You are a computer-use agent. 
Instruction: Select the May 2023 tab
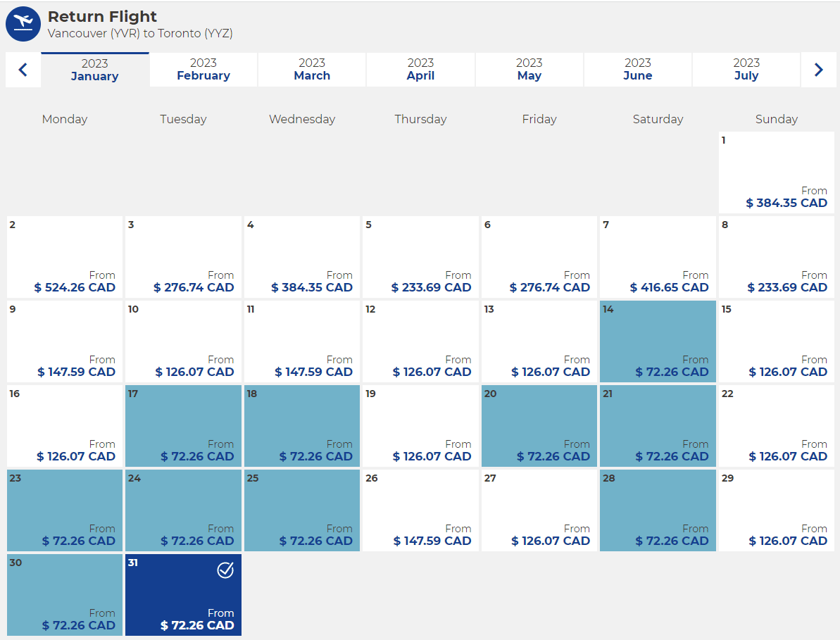529,70
